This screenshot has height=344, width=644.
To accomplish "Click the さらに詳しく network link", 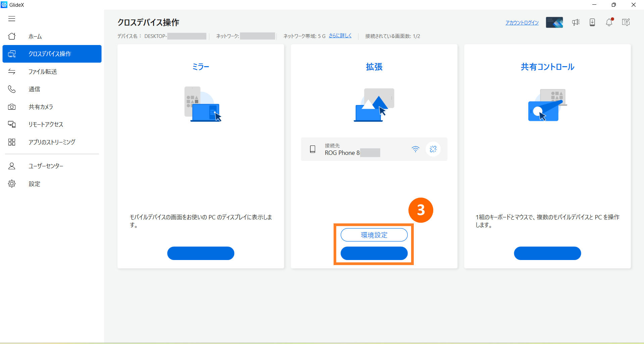I will (x=340, y=36).
